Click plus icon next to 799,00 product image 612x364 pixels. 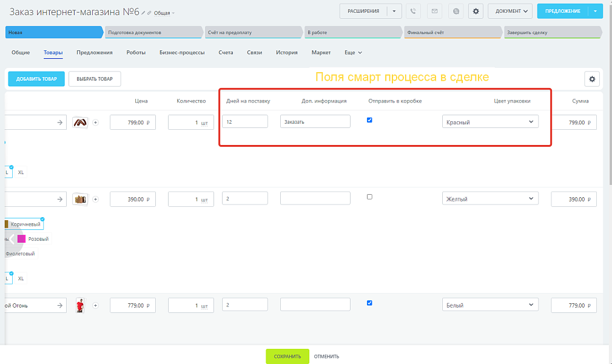click(95, 123)
